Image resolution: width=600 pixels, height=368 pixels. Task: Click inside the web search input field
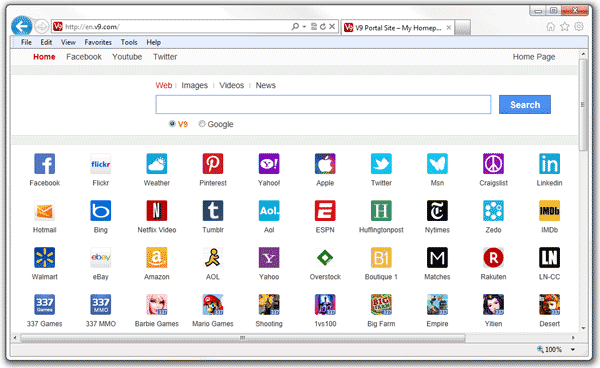[x=323, y=104]
